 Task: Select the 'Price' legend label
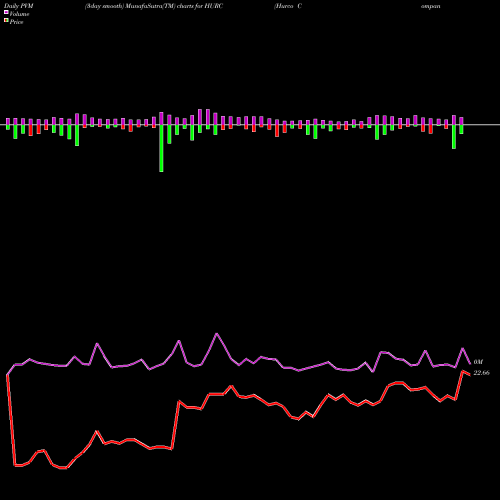[16, 22]
